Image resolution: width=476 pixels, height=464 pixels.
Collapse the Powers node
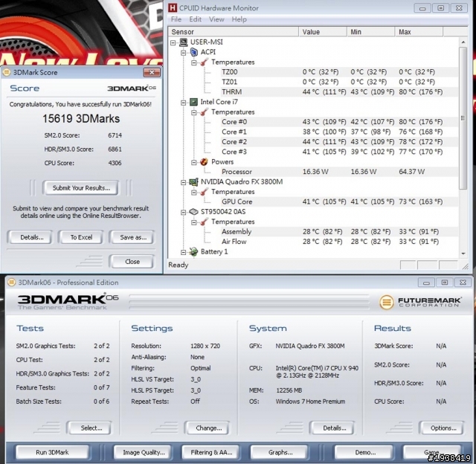tap(194, 163)
